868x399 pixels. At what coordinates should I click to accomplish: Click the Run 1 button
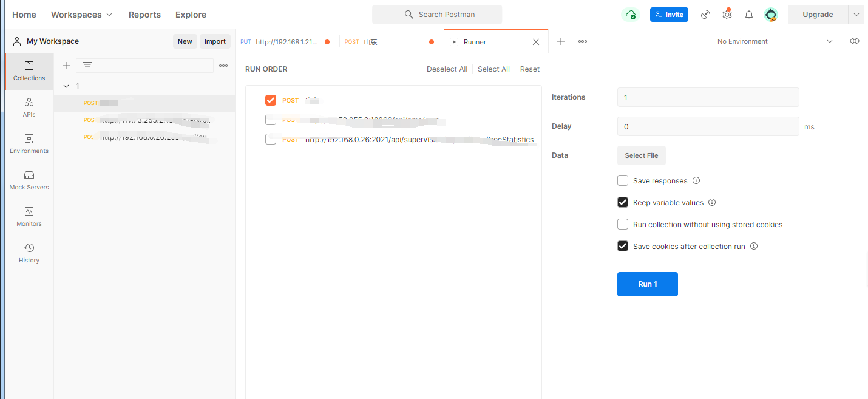click(648, 284)
